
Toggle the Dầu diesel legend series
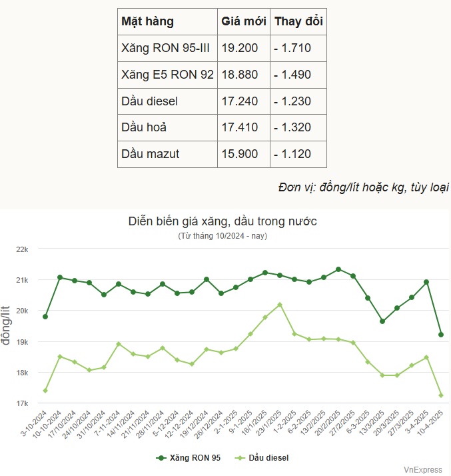pos(268,457)
